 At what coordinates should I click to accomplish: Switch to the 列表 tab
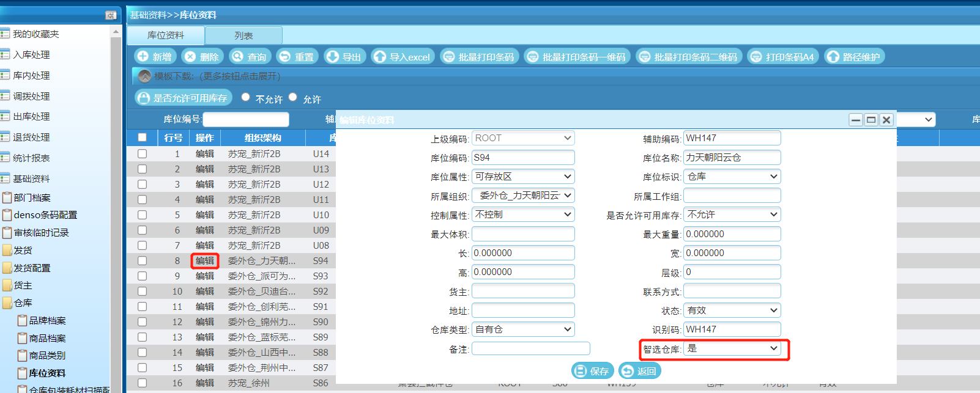tap(243, 35)
